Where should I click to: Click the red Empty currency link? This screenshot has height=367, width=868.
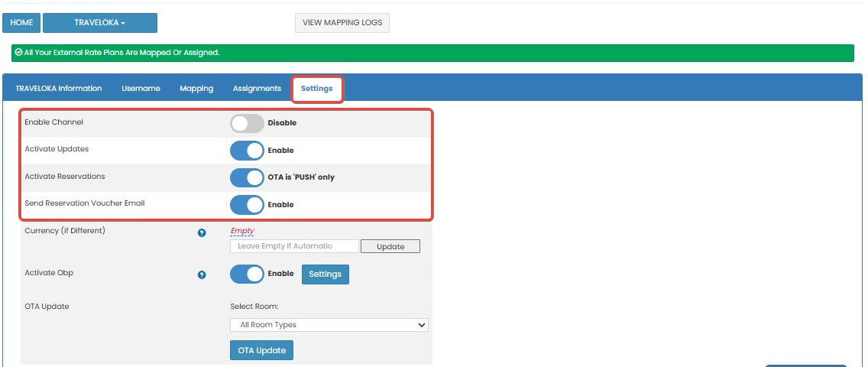pyautogui.click(x=242, y=231)
